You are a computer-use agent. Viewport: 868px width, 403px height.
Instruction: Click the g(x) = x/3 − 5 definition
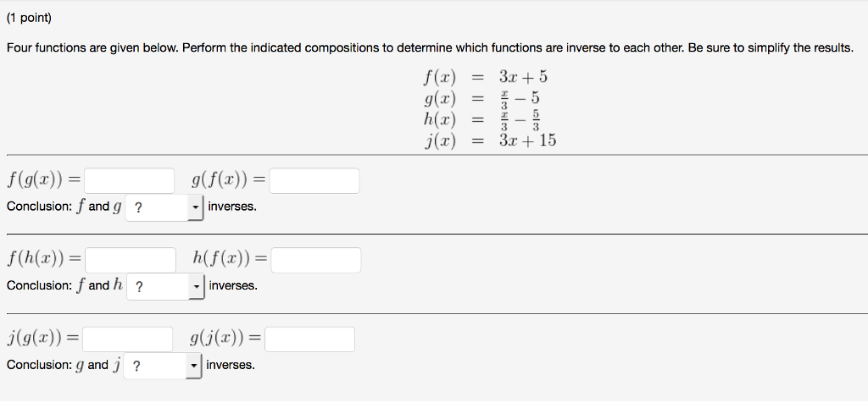pos(481,98)
